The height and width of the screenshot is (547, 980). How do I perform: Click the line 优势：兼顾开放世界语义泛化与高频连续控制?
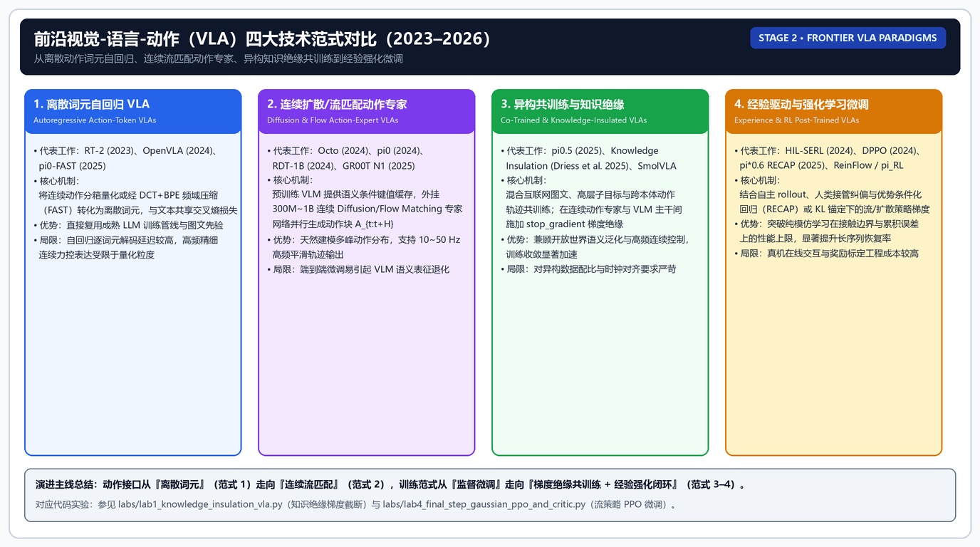tap(595, 240)
